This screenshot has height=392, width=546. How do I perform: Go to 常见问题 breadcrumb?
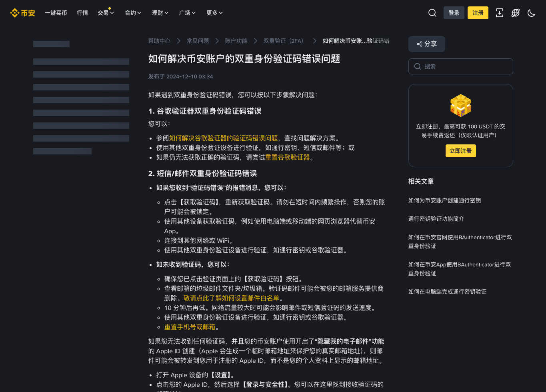(x=198, y=41)
